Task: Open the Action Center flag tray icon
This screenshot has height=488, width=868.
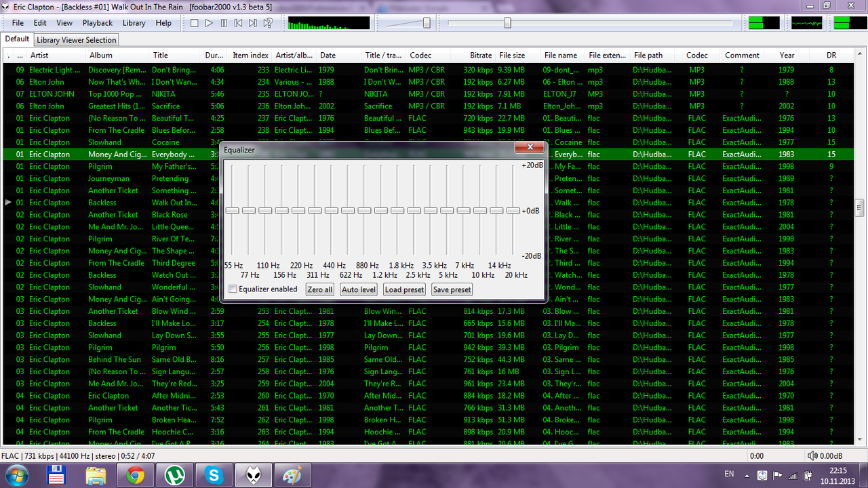Action: (x=777, y=475)
